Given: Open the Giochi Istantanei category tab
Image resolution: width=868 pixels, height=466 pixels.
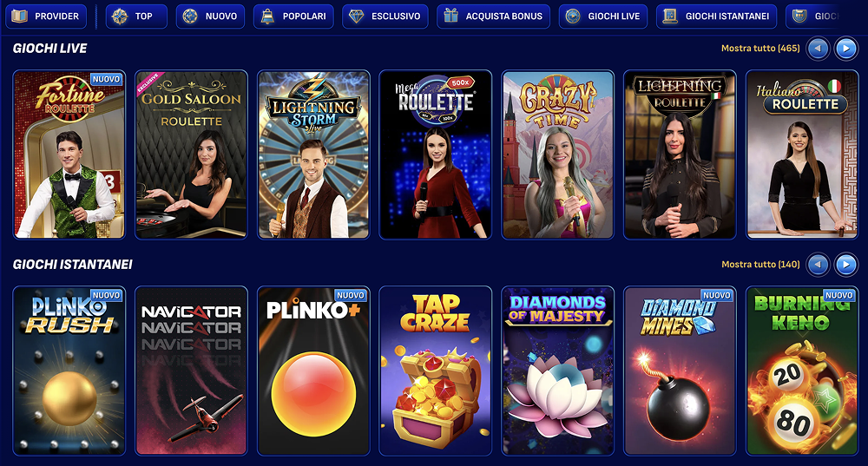Looking at the screenshot, I should pyautogui.click(x=716, y=16).
